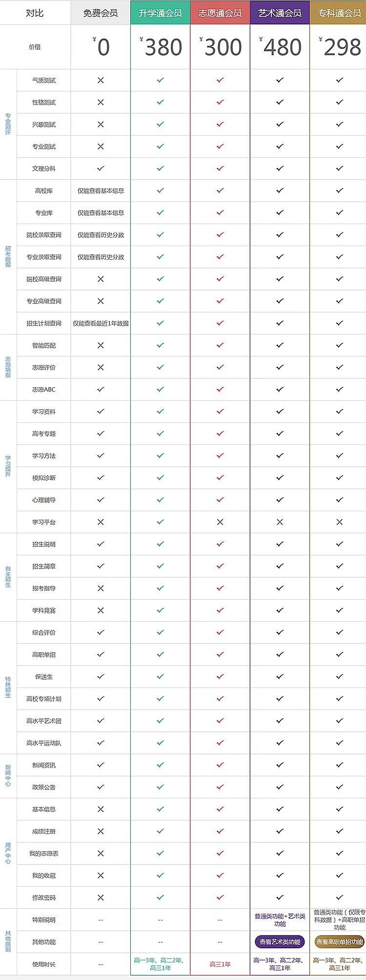
Task: Click the 学习平台 cross under 专科通会员
Action: (x=340, y=522)
